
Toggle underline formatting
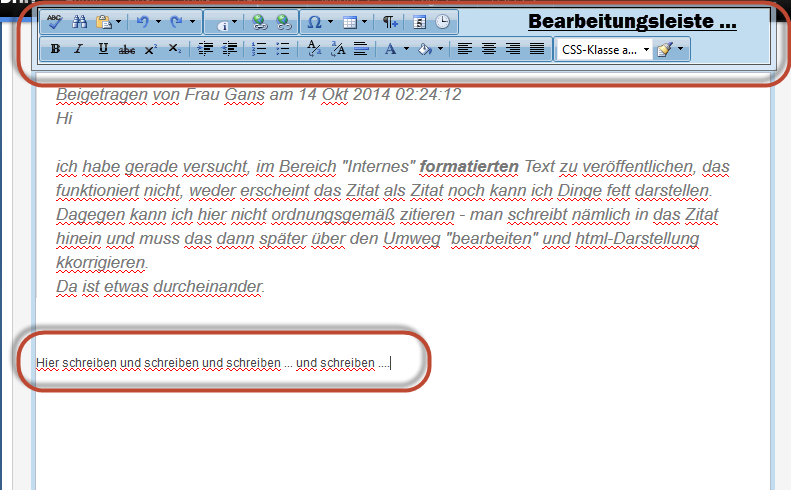click(103, 48)
